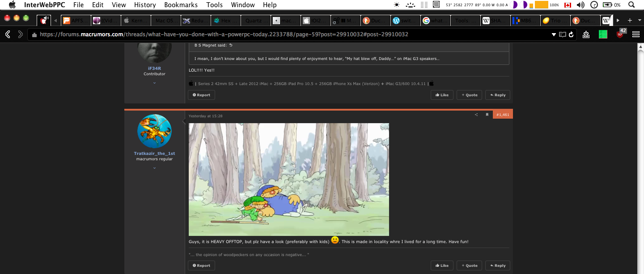
Task: Open the Tratkazir_the_1st username link
Action: (154, 154)
